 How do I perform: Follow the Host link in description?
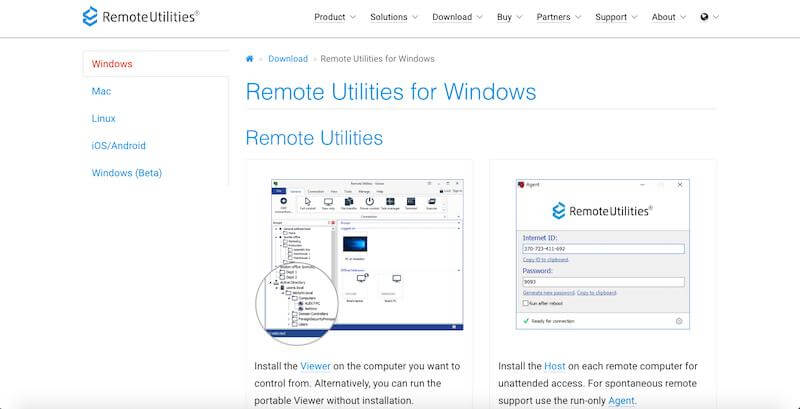click(x=555, y=366)
